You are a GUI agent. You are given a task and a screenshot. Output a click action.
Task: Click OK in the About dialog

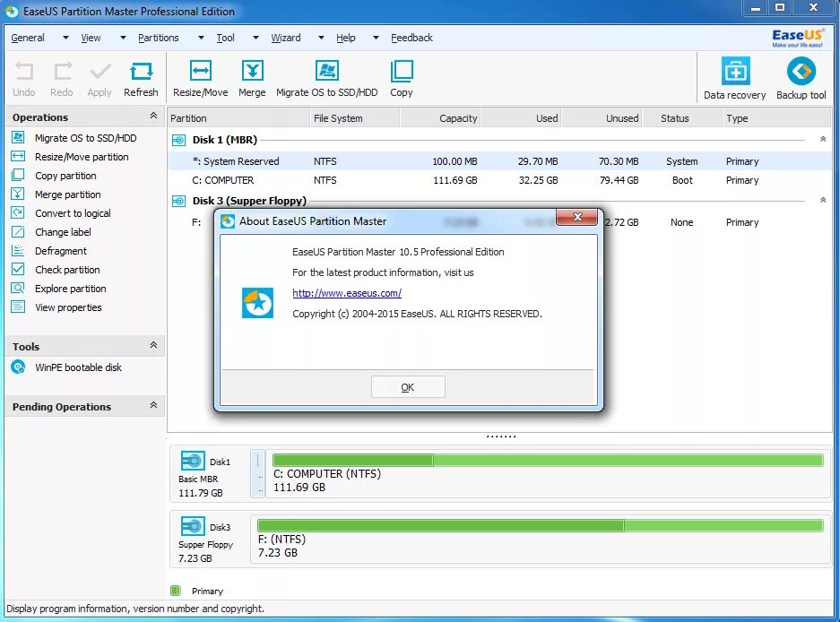(x=408, y=387)
